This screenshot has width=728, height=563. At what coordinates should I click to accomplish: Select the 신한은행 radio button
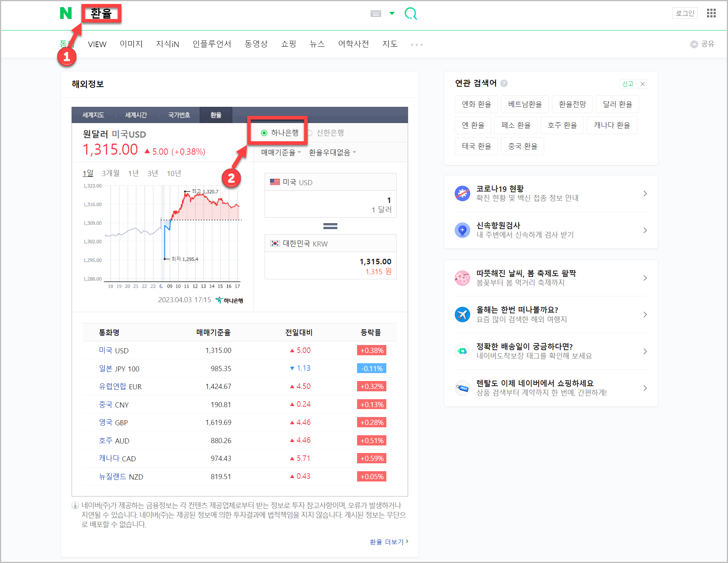pos(310,133)
